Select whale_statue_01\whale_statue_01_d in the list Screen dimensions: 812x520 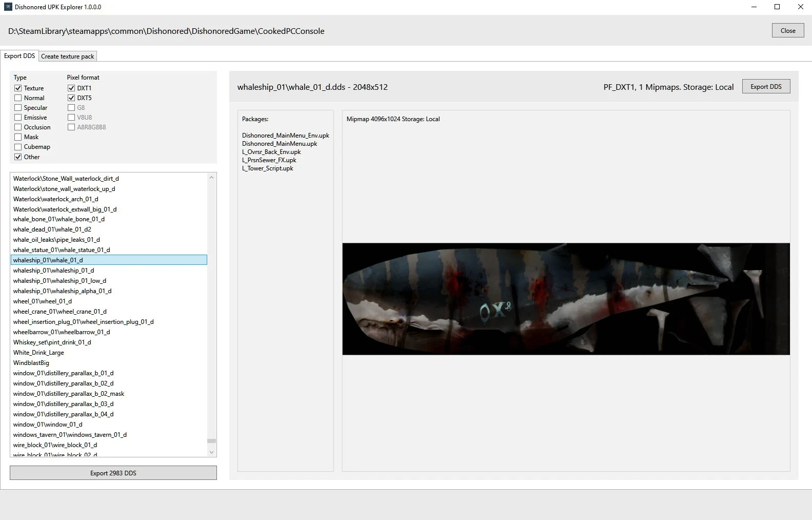coord(62,250)
